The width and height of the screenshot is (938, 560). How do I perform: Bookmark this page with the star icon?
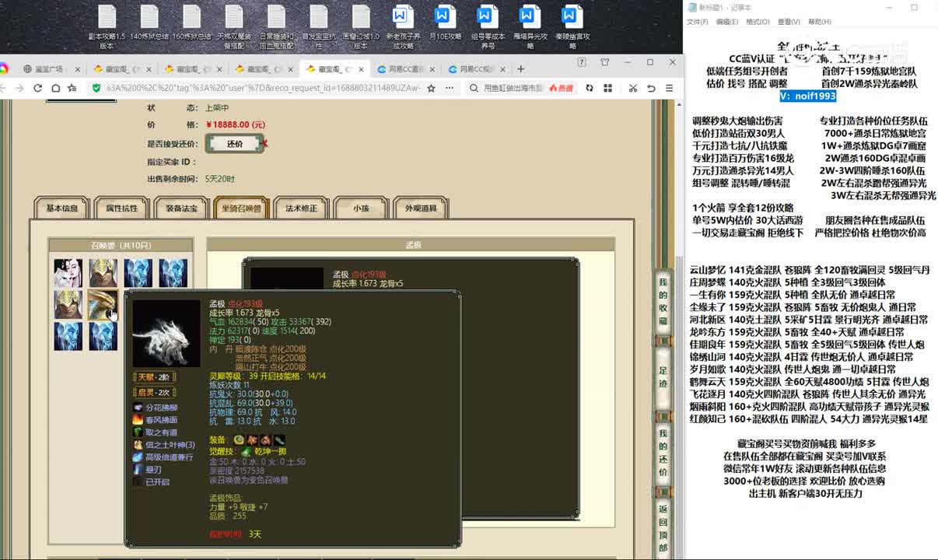click(431, 89)
